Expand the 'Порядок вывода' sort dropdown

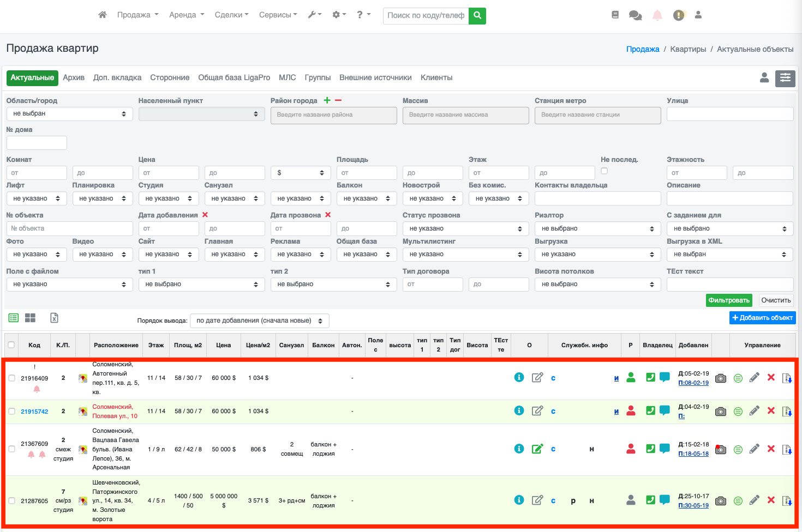(259, 321)
